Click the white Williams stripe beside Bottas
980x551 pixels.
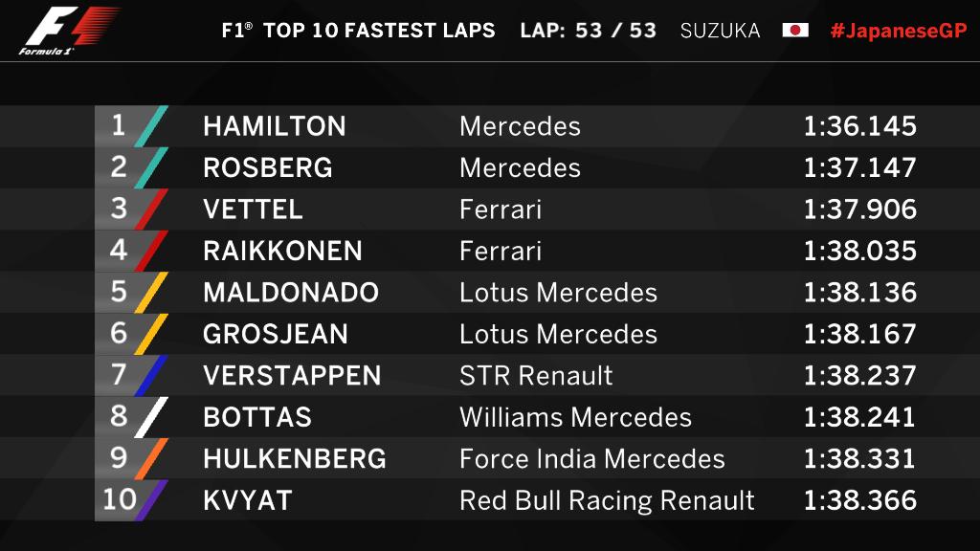click(x=152, y=417)
